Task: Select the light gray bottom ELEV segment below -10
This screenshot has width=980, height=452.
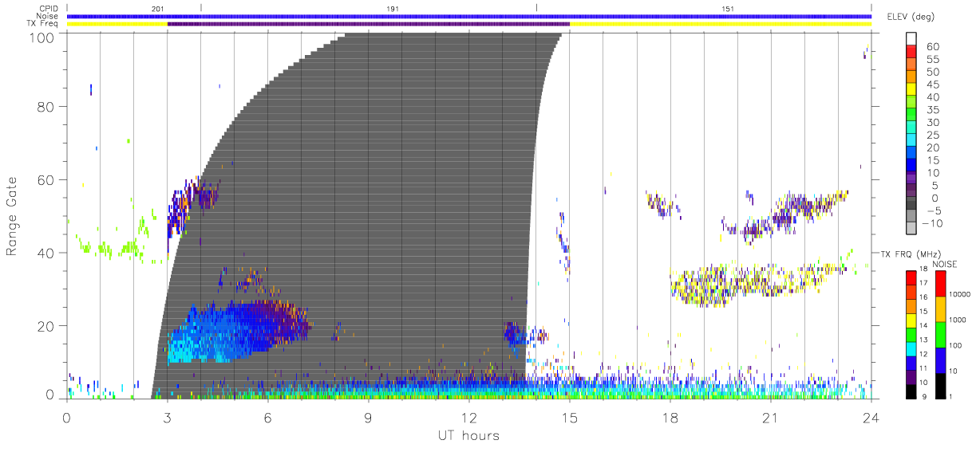Action: click(x=911, y=228)
